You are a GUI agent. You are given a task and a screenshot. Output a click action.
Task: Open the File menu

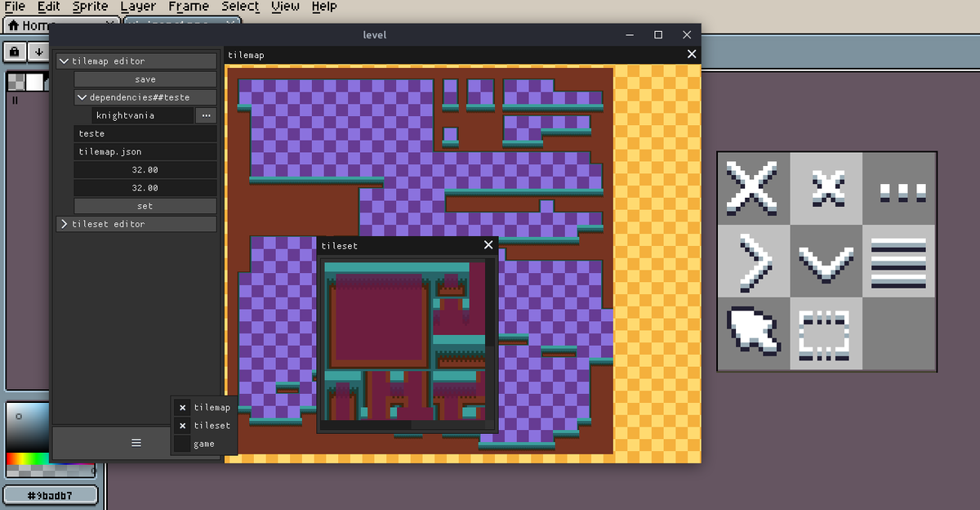(x=15, y=7)
